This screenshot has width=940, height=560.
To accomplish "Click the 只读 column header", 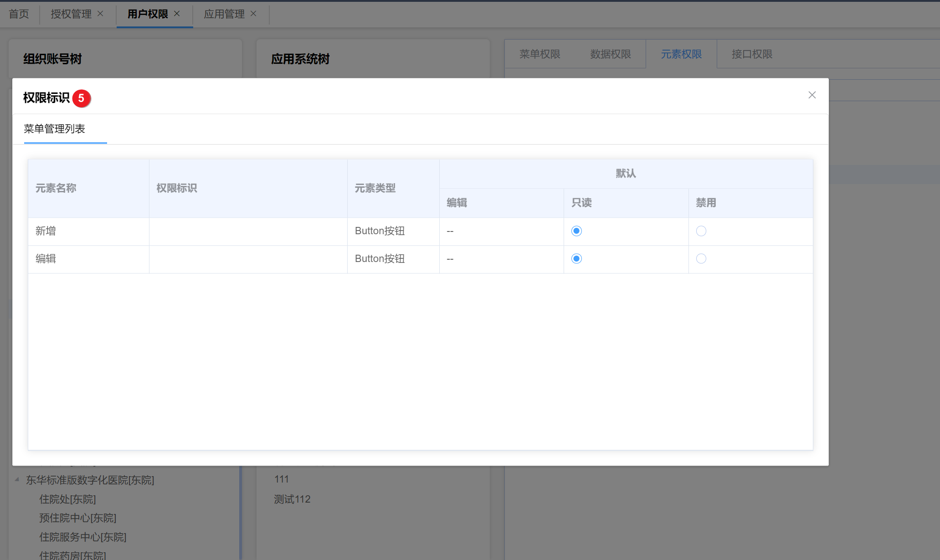I will tap(626, 203).
